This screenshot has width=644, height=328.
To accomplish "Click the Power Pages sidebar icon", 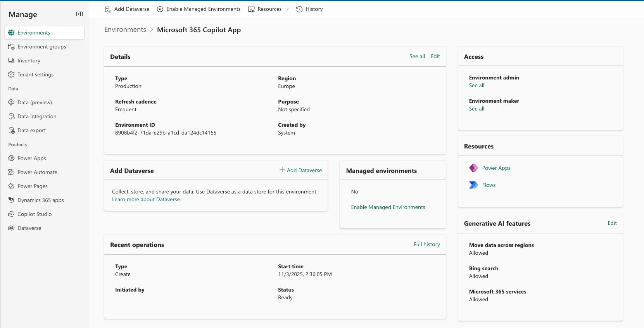I will tap(11, 186).
